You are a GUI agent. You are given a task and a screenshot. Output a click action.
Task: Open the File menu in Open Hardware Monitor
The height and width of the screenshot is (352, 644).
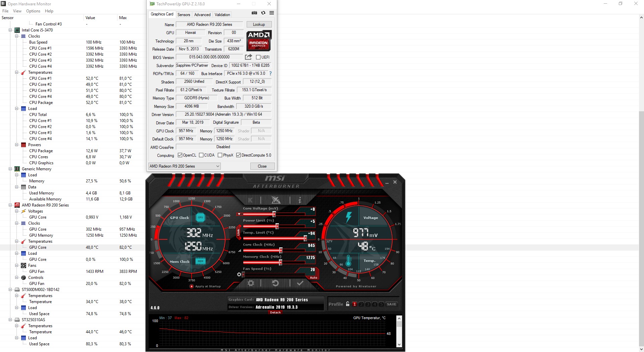tap(5, 11)
